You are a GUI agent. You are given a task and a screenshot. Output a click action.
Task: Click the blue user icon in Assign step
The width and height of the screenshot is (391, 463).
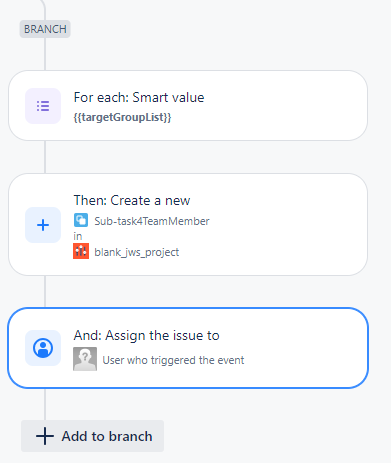43,348
